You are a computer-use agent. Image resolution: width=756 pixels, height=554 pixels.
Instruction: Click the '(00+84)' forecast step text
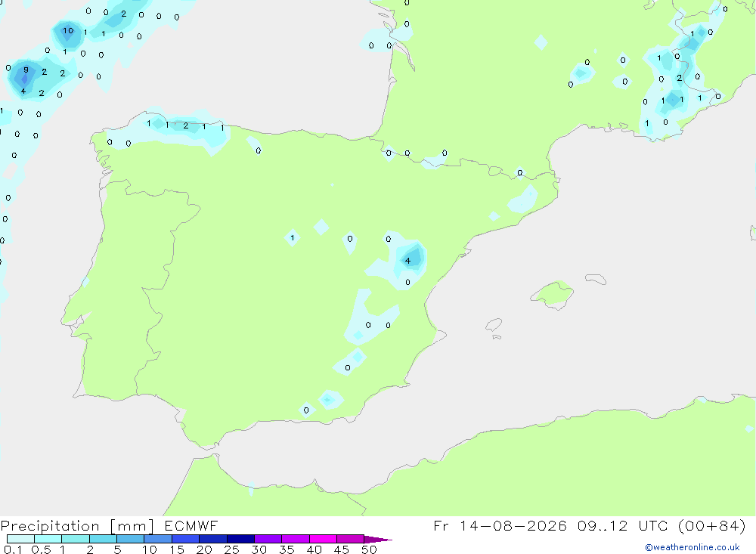pyautogui.click(x=711, y=525)
